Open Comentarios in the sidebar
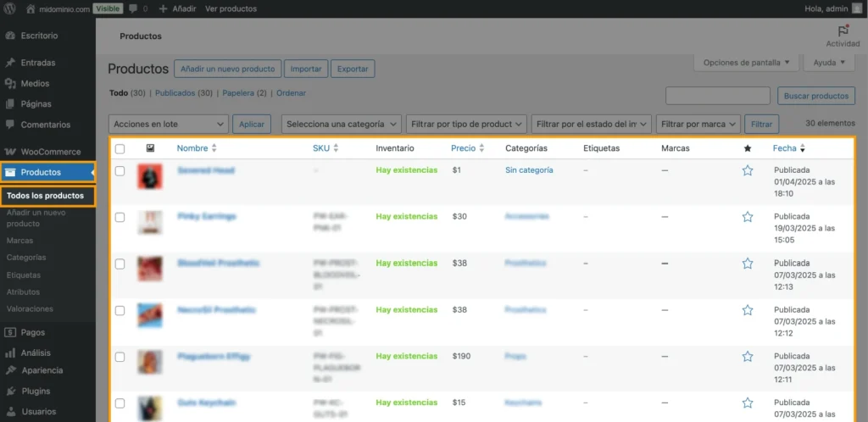 (x=47, y=125)
